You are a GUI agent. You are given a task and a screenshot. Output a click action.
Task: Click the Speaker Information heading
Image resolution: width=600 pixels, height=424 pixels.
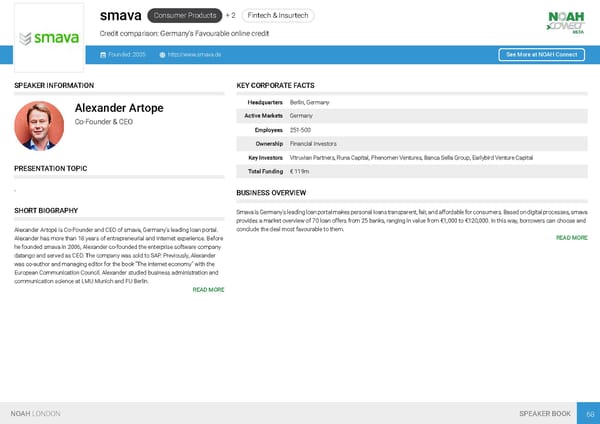click(54, 86)
